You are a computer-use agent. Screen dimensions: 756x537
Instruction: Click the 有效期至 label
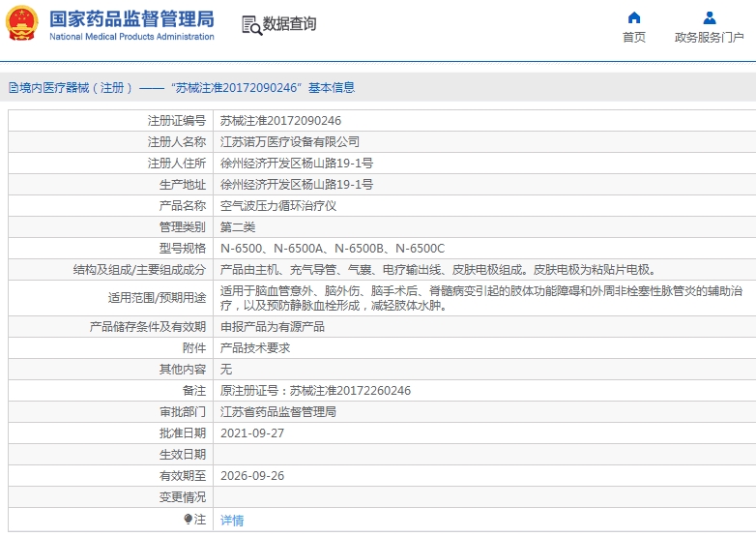[183, 476]
